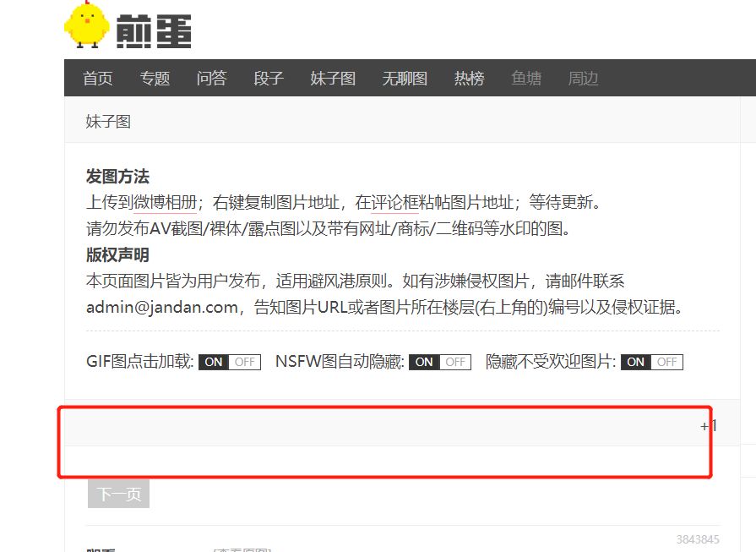Viewport: 756px width, 552px height.
Task: Open the 微博相册 link
Action: point(165,202)
